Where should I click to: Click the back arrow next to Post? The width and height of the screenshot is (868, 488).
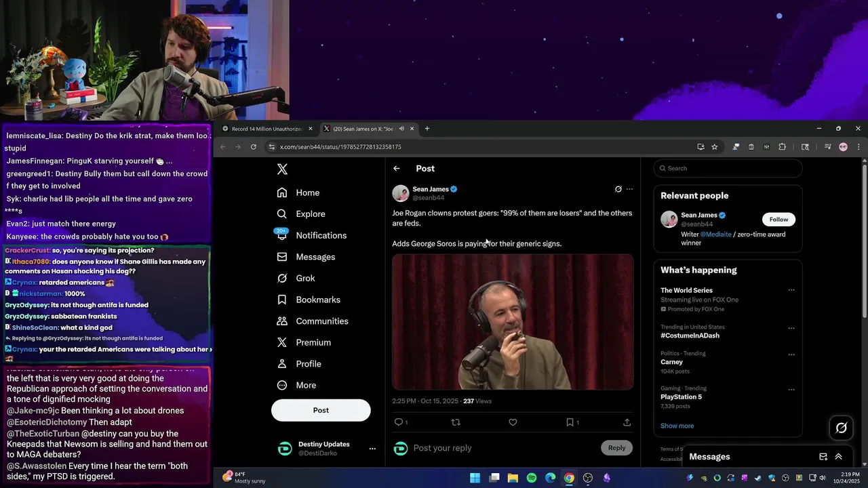tap(397, 169)
